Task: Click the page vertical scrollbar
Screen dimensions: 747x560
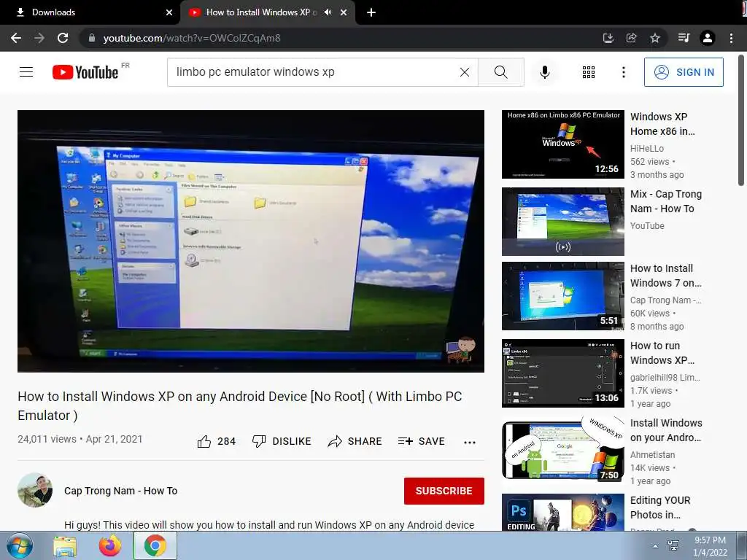Action: [x=741, y=121]
